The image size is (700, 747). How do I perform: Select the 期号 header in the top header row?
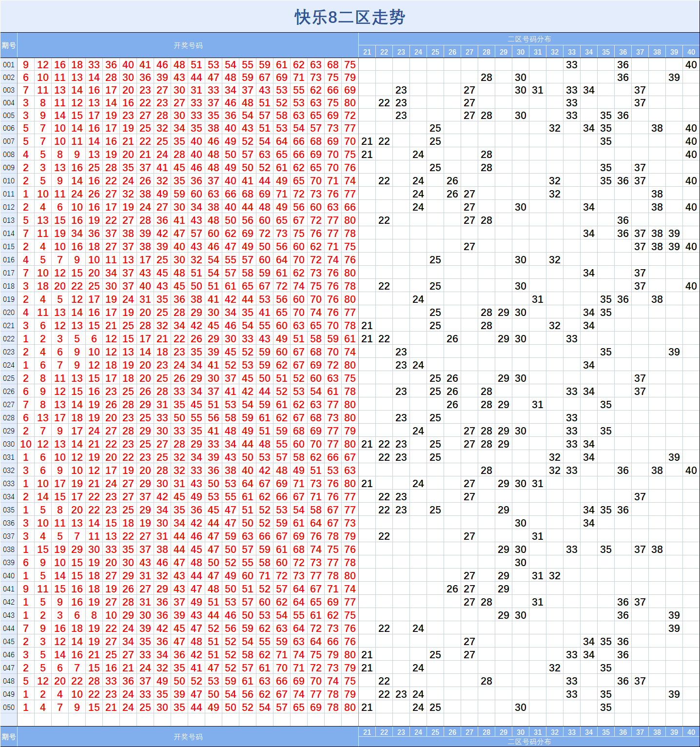tap(9, 45)
